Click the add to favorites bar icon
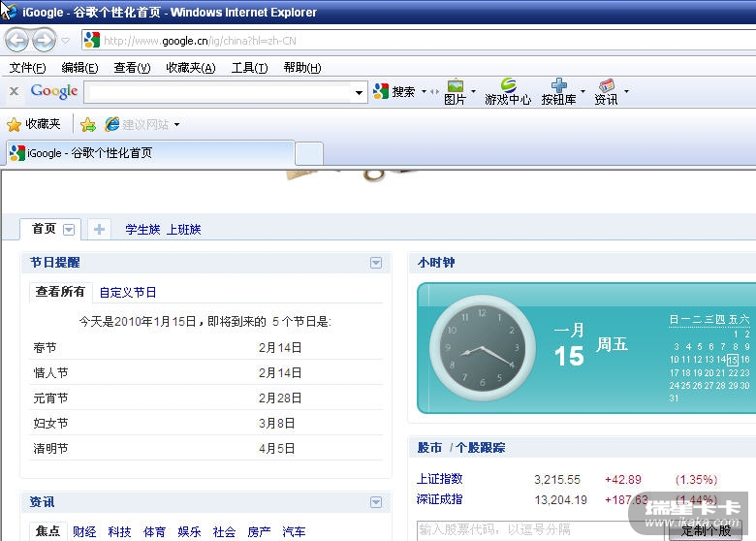The width and height of the screenshot is (756, 541). pyautogui.click(x=88, y=124)
